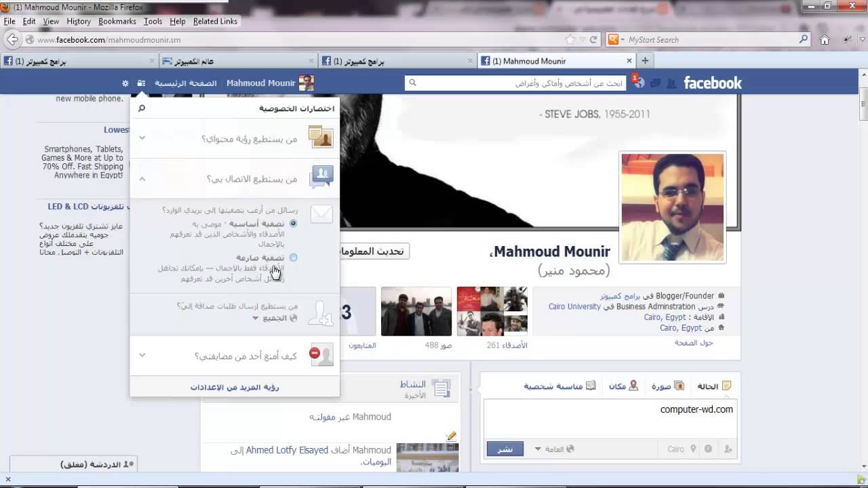Open 'الجميع' friend request audience dropdown
Image resolution: width=868 pixels, height=488 pixels.
coord(275,317)
